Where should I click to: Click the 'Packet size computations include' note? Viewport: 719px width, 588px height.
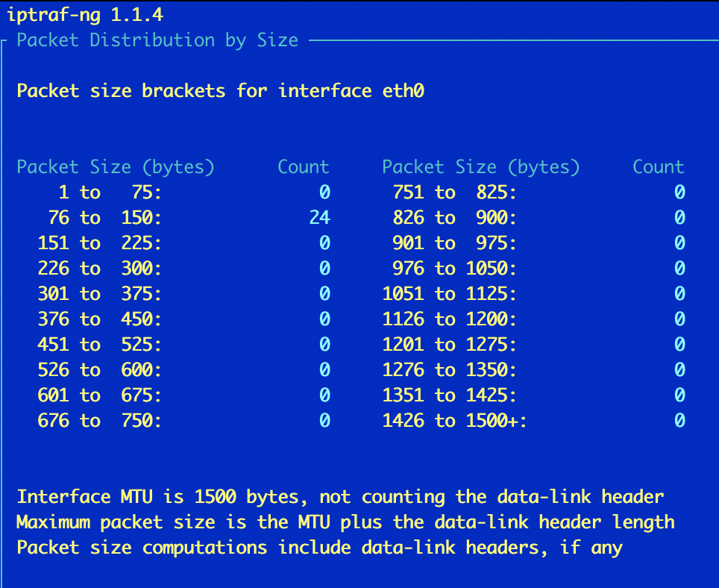(320, 548)
